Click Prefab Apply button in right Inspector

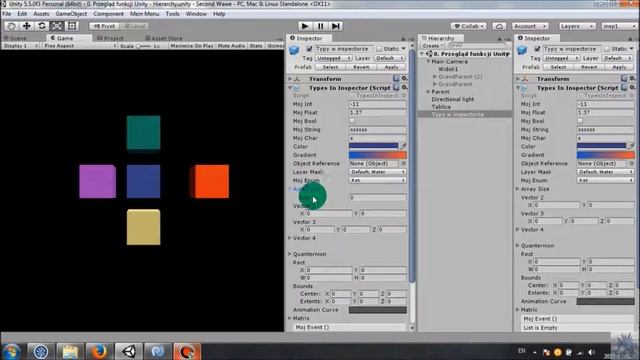point(619,67)
